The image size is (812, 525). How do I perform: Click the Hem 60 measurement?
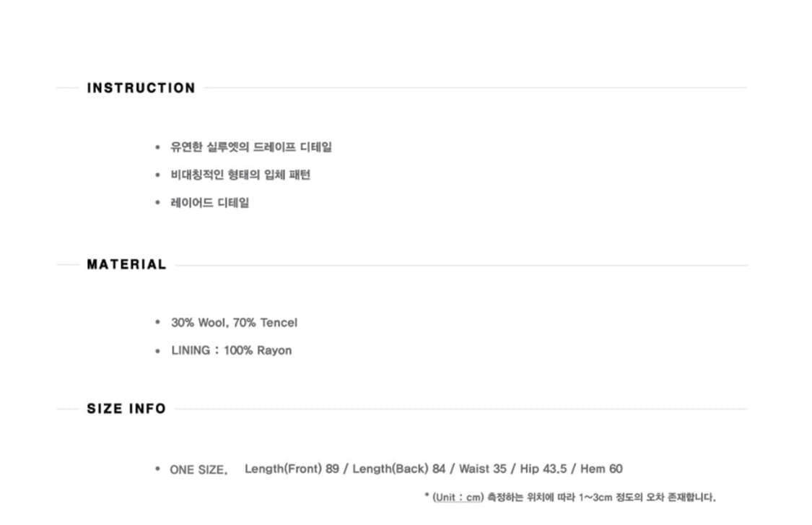coord(601,469)
